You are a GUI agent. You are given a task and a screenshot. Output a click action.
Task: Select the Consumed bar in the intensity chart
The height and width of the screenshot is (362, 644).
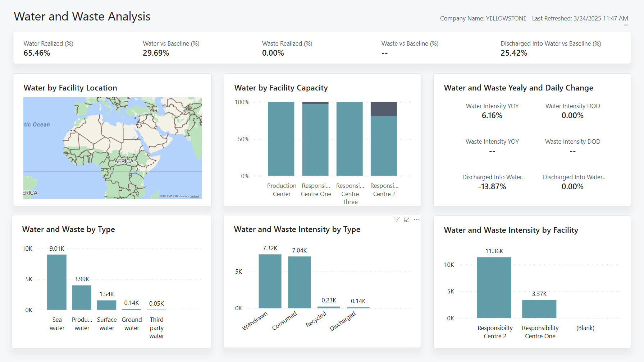(300, 281)
